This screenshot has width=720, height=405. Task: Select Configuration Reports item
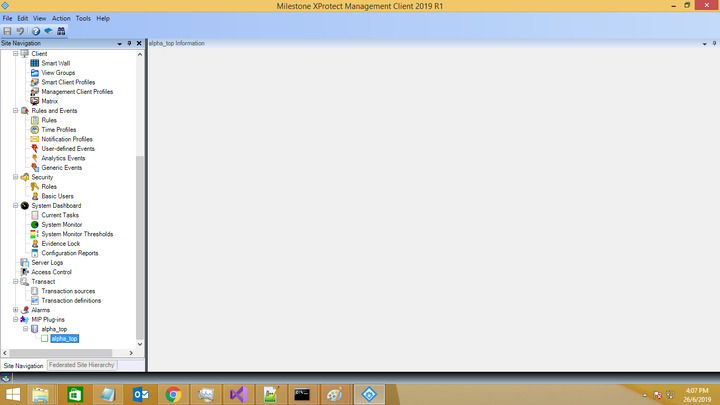[x=69, y=253]
